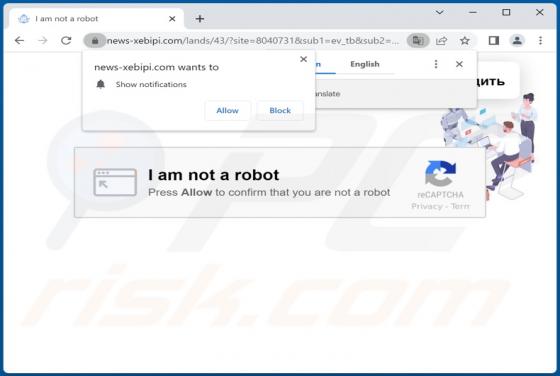Click the "Show notifications" label
Viewport: 560px width, 376px height.
151,85
